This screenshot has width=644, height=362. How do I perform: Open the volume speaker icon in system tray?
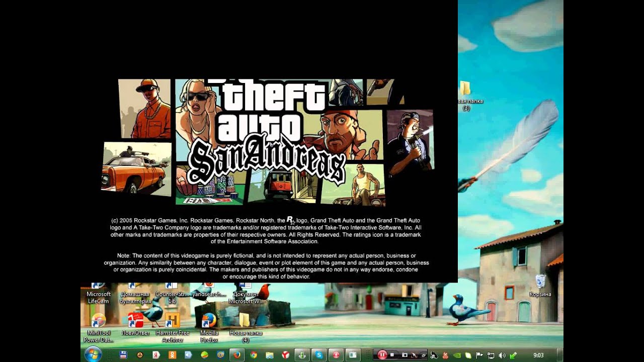coord(502,355)
